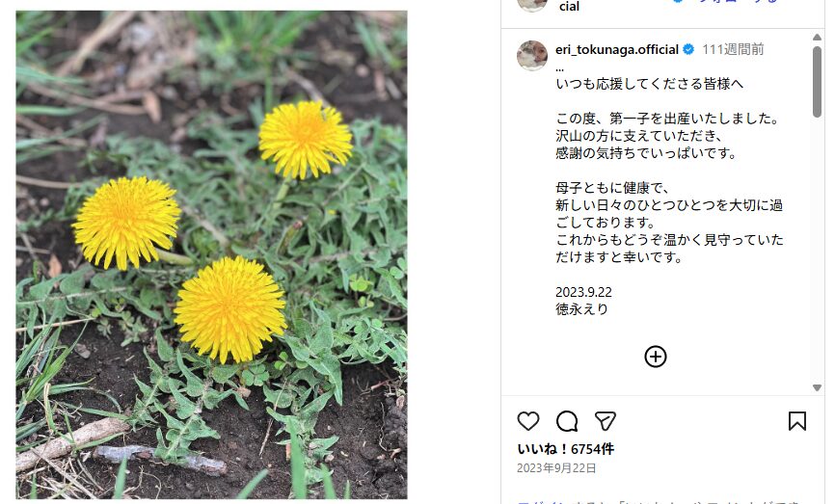Viewport: 835px width, 504px height.
Task: Click the blue verified badge beside the username
Action: pos(688,50)
